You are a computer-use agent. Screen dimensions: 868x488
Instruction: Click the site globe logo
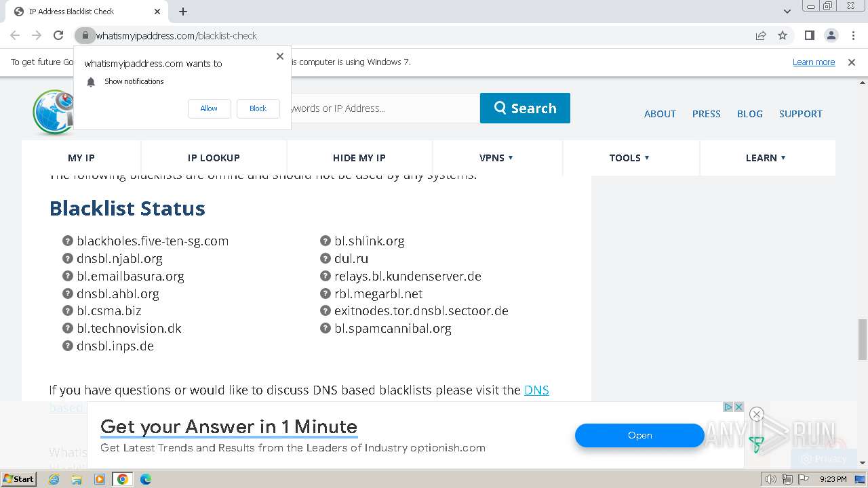click(53, 112)
